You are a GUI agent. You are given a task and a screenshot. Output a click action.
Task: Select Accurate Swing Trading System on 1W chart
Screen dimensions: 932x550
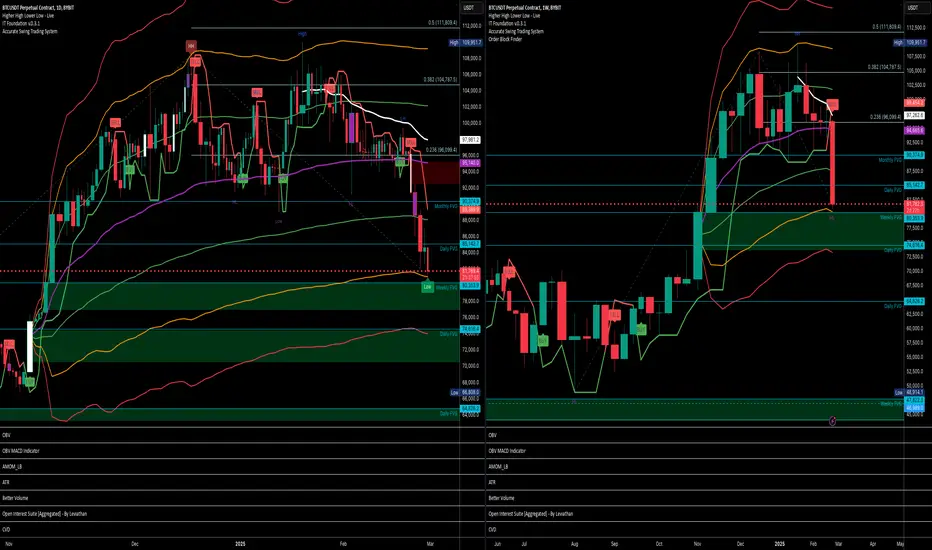[516, 32]
